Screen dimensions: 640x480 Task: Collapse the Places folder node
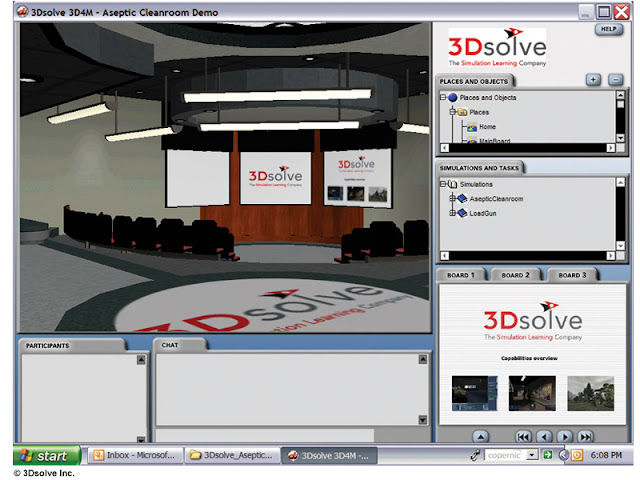452,112
